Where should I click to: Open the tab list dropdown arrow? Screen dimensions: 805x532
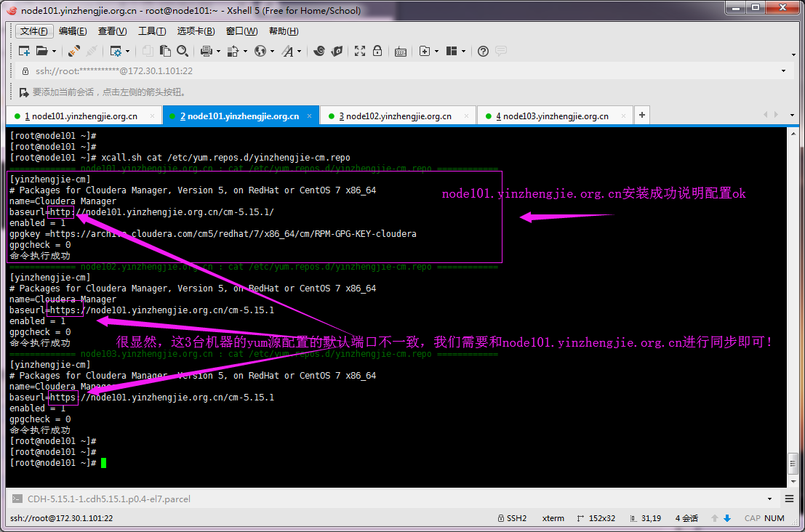pos(792,116)
